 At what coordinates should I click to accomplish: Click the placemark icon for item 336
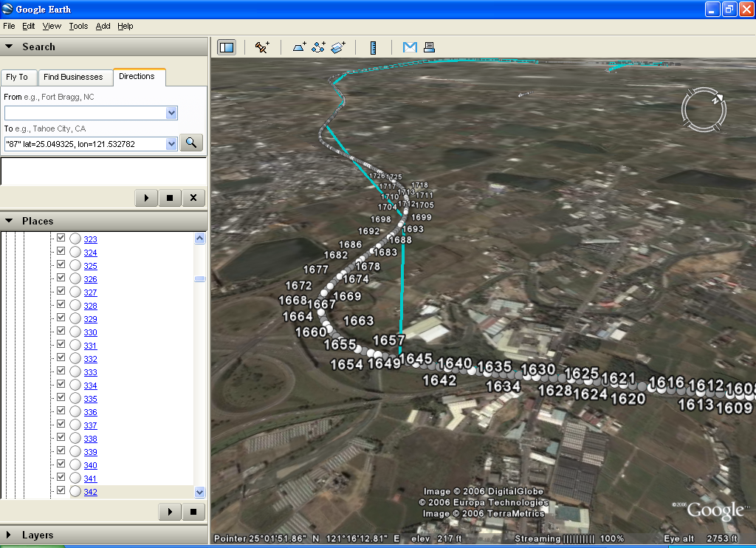pyautogui.click(x=75, y=412)
